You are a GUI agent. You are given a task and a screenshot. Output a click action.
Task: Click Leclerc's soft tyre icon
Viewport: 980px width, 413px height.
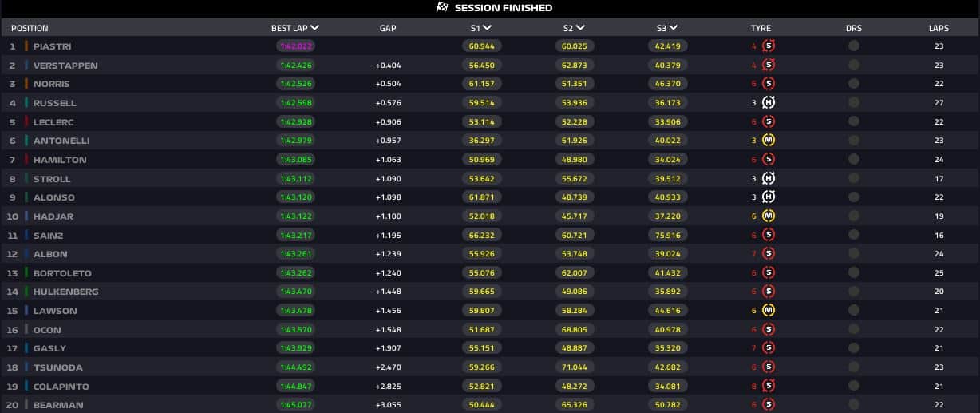769,121
